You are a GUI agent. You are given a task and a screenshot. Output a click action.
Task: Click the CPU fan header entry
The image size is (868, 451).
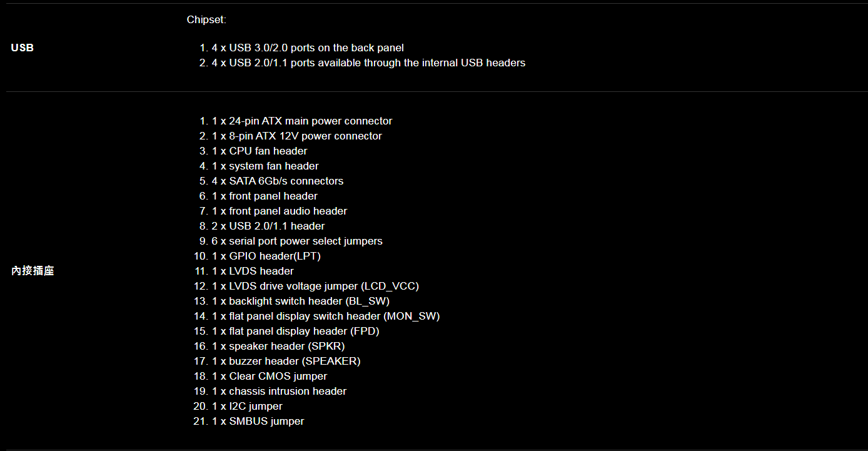pyautogui.click(x=259, y=151)
